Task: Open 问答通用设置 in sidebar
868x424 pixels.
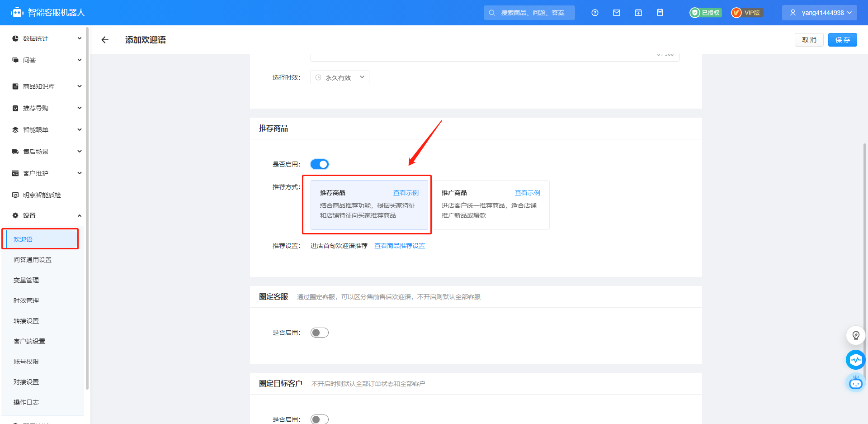Action: point(33,260)
